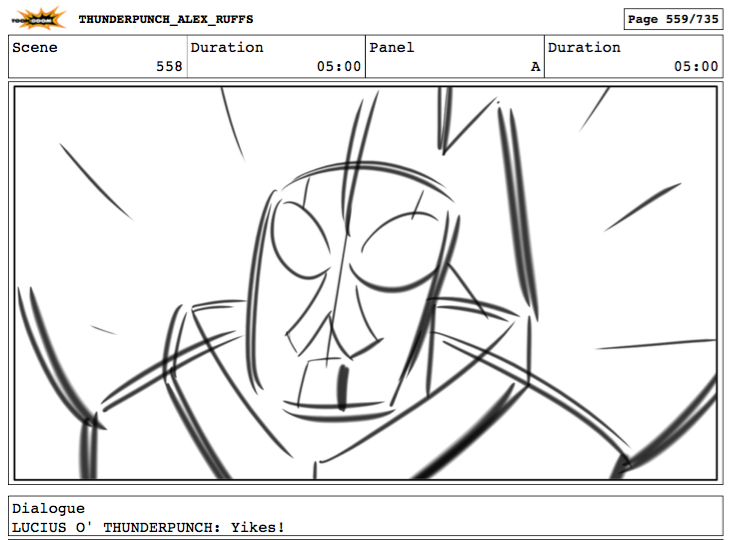Click the Dialogue heading
Screen dimensions: 735x540
pos(48,509)
